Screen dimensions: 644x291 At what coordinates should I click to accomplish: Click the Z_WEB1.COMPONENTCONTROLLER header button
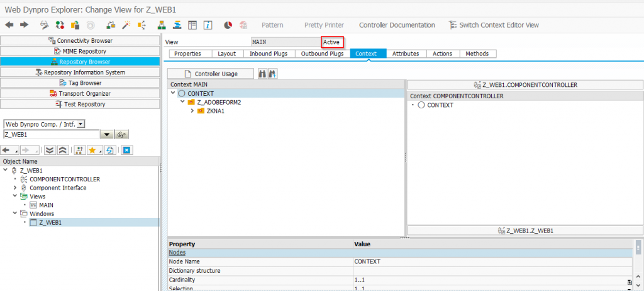click(x=525, y=85)
